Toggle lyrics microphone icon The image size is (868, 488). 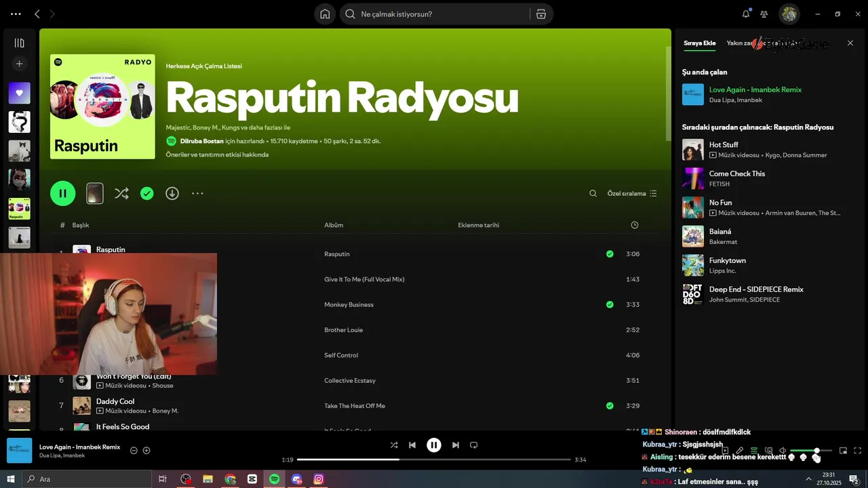click(740, 451)
